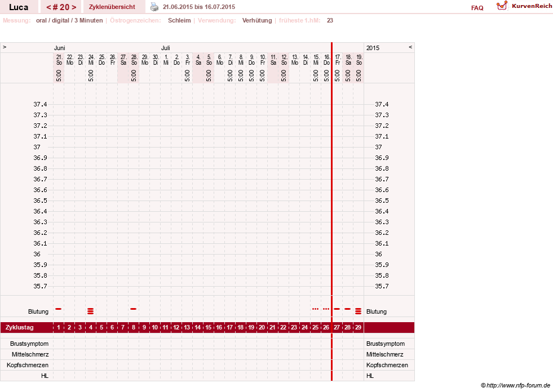Click bleeding mark on cycle day 1

point(59,309)
